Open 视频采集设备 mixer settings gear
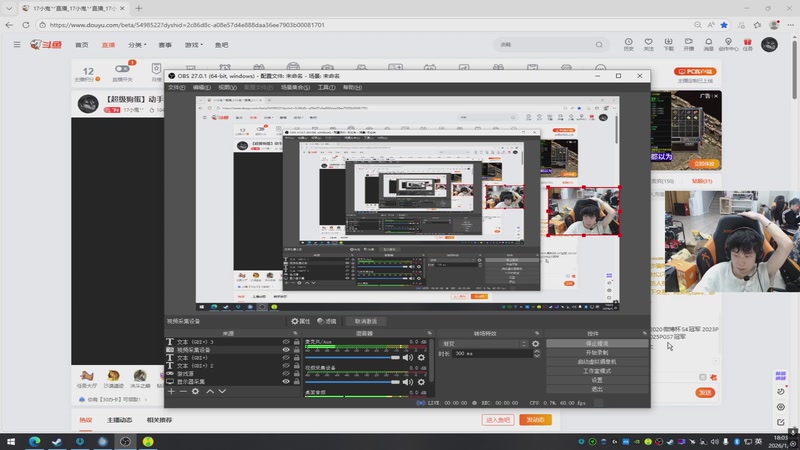This screenshot has height=450, width=800. pyautogui.click(x=421, y=382)
